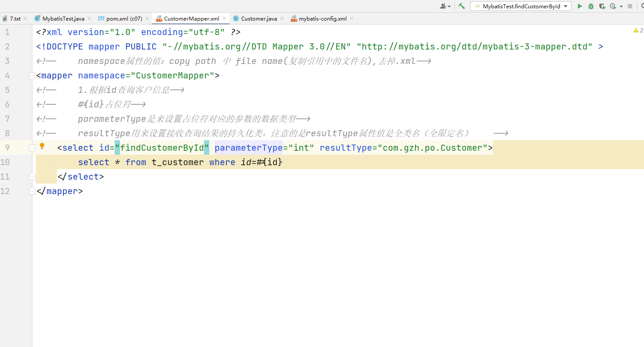This screenshot has height=347, width=644.
Task: Switch to the Customer.java tab
Action: click(259, 18)
